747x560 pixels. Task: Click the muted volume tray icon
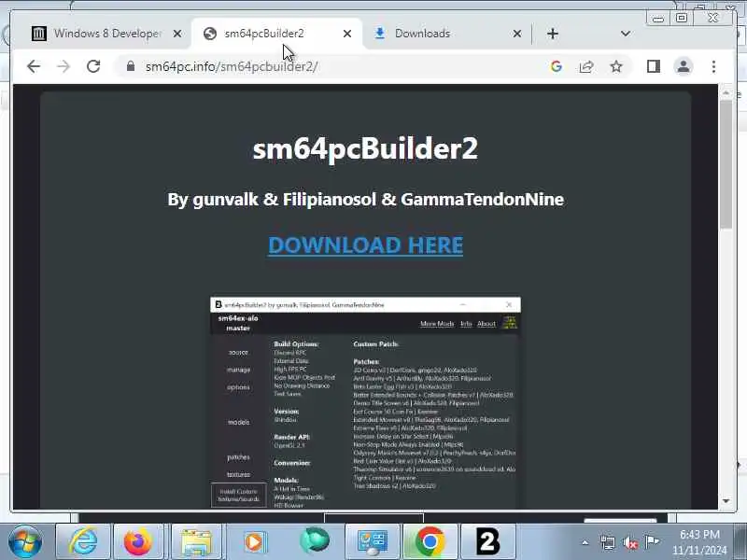coord(629,543)
